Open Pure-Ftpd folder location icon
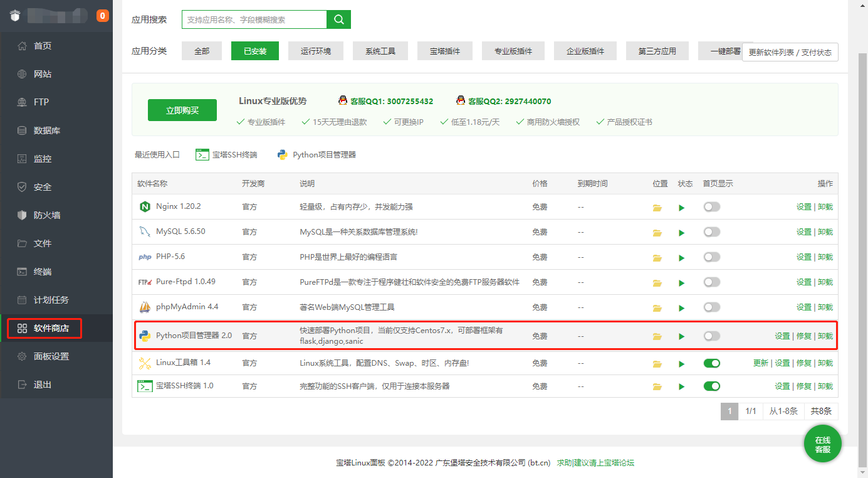Screen dimensions: 868x478 click(657, 283)
